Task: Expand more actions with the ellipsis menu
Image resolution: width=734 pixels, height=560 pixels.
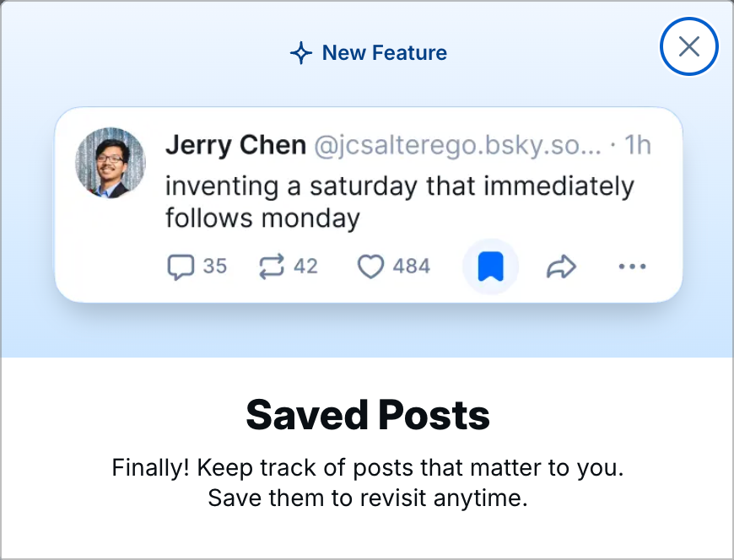Action: [x=633, y=267]
